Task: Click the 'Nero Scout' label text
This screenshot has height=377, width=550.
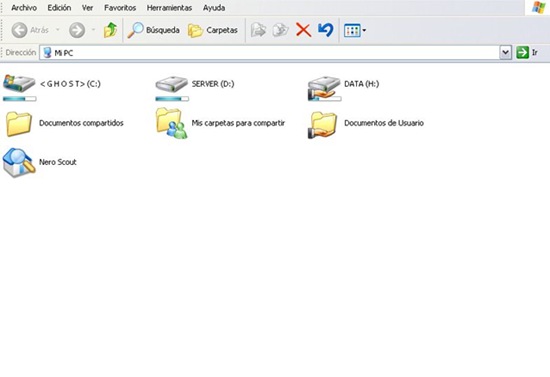Action: coord(58,162)
